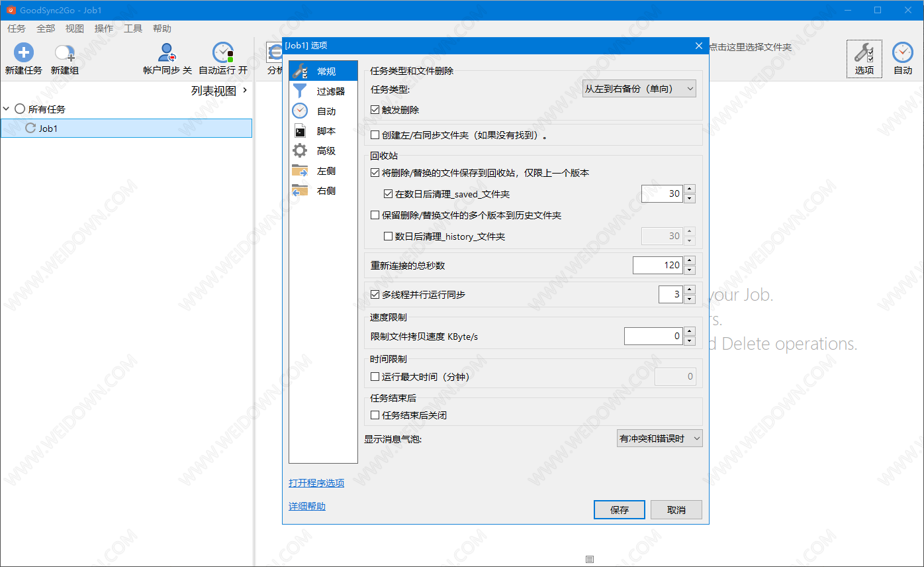The image size is (924, 567).
Task: Select the 高级 gear icon
Action: [300, 150]
